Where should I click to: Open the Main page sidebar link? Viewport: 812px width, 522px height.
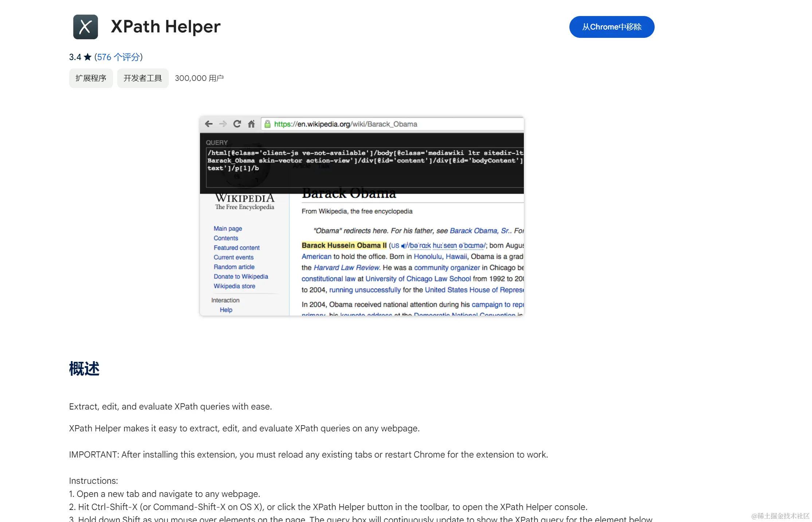point(228,229)
